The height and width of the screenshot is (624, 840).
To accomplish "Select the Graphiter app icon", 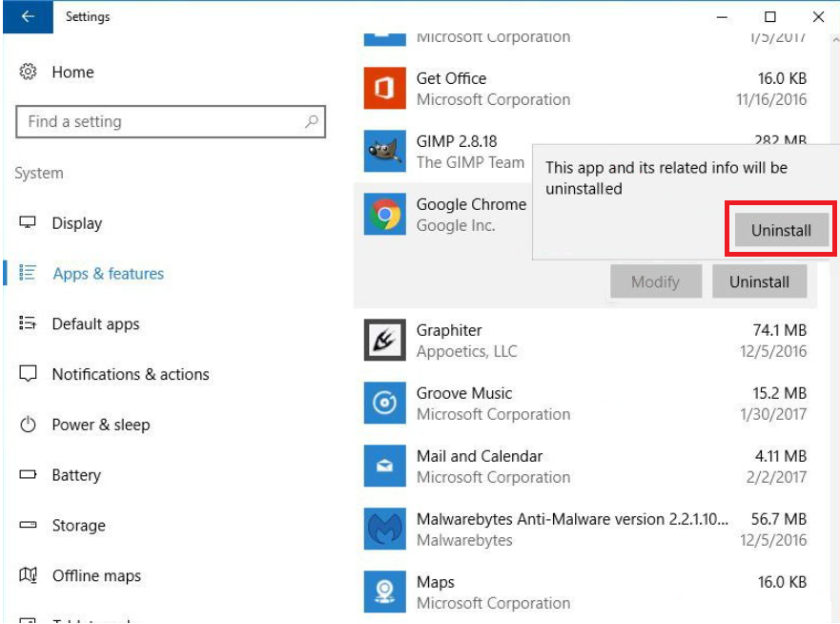I will 386,341.
